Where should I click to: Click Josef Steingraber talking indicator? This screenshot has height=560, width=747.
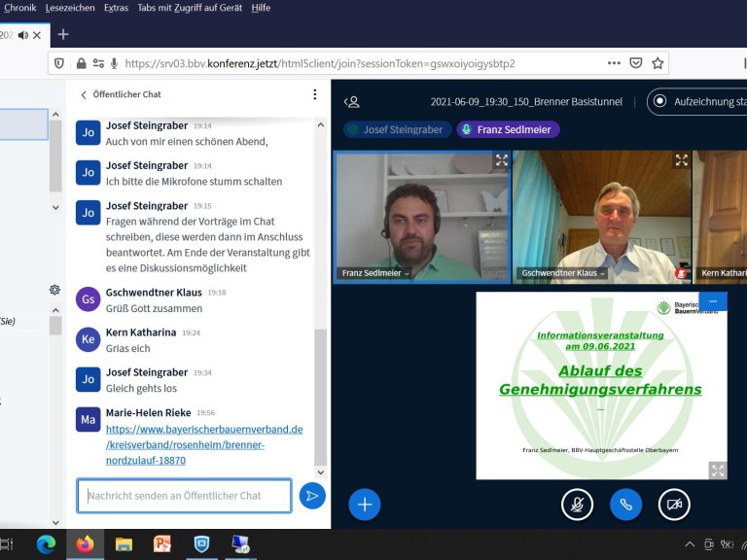tap(397, 129)
